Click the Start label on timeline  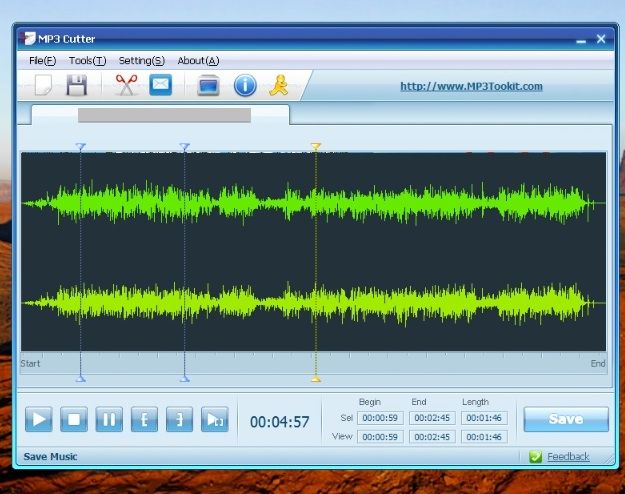pos(30,363)
